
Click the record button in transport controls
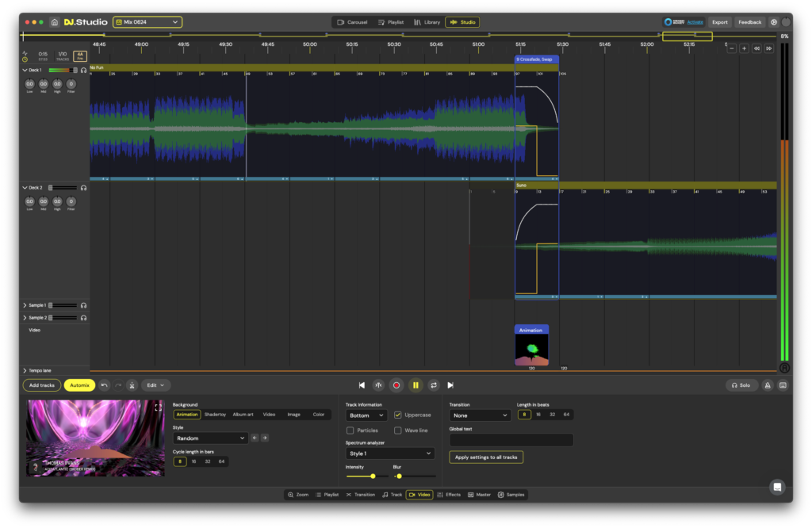(397, 385)
